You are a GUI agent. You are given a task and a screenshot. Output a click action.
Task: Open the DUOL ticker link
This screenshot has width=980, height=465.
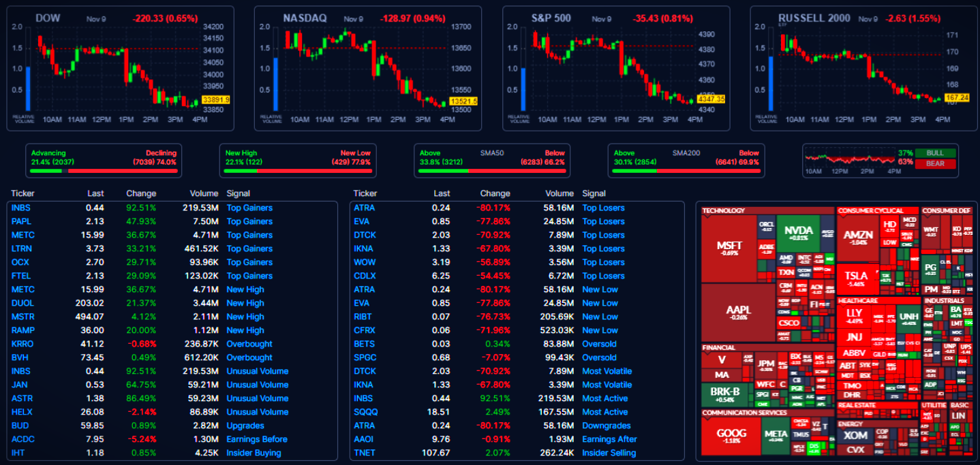coord(22,303)
